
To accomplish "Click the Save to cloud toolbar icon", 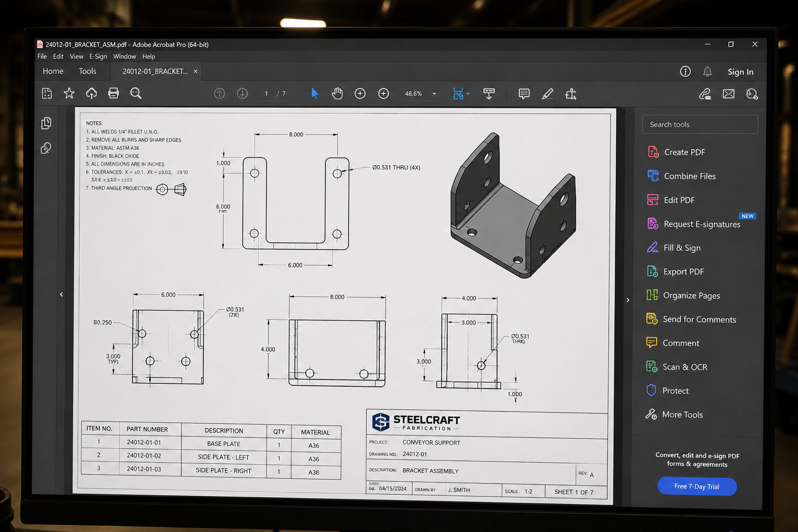I will click(x=47, y=94).
